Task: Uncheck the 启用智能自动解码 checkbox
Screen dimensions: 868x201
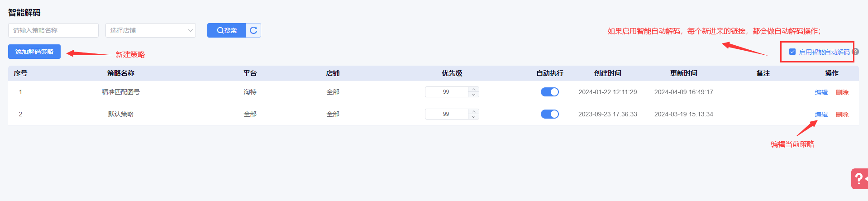Action: 792,52
